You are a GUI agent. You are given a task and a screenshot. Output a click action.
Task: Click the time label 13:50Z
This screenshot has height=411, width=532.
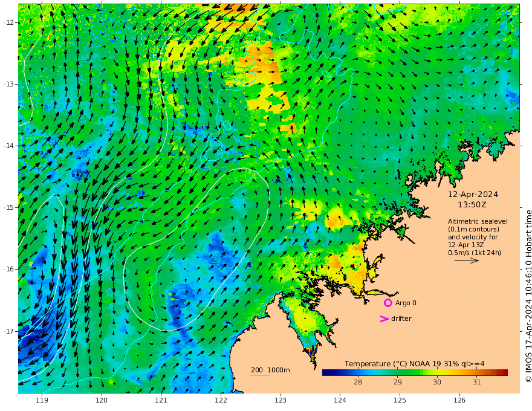tap(472, 204)
